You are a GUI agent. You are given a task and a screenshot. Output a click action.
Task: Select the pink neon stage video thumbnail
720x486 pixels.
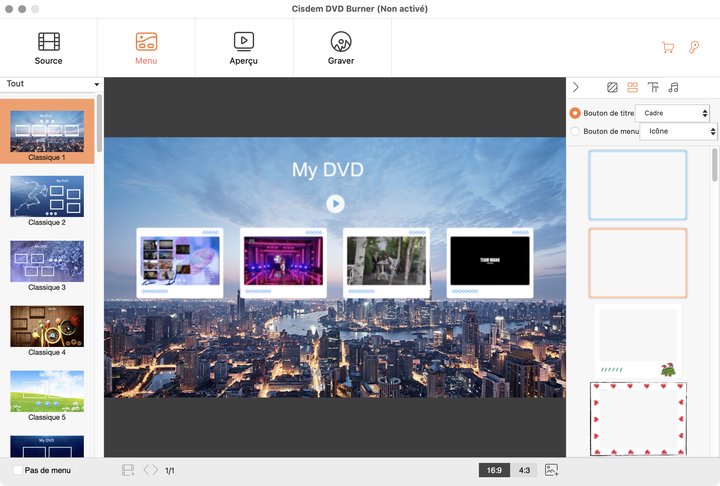(x=283, y=263)
